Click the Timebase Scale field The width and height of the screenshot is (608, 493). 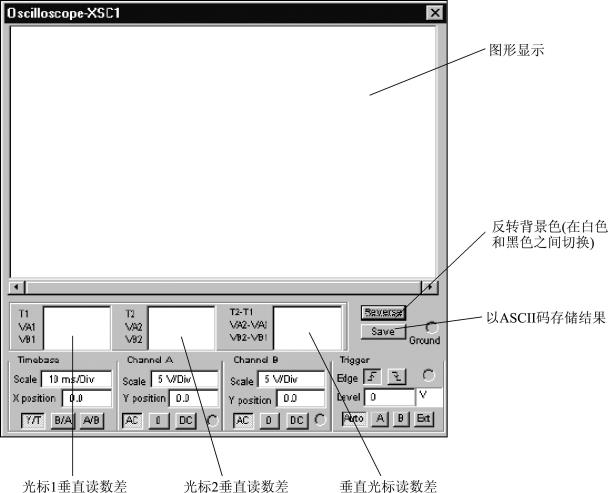click(76, 379)
